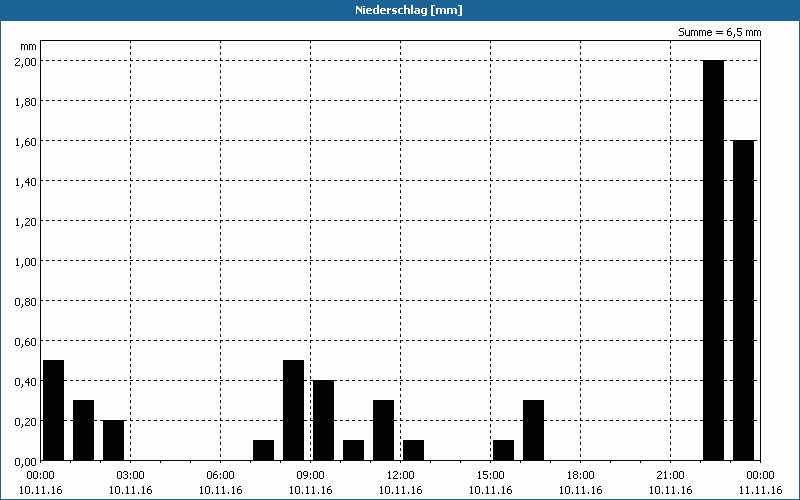Click the 12:00 time label

point(401,476)
